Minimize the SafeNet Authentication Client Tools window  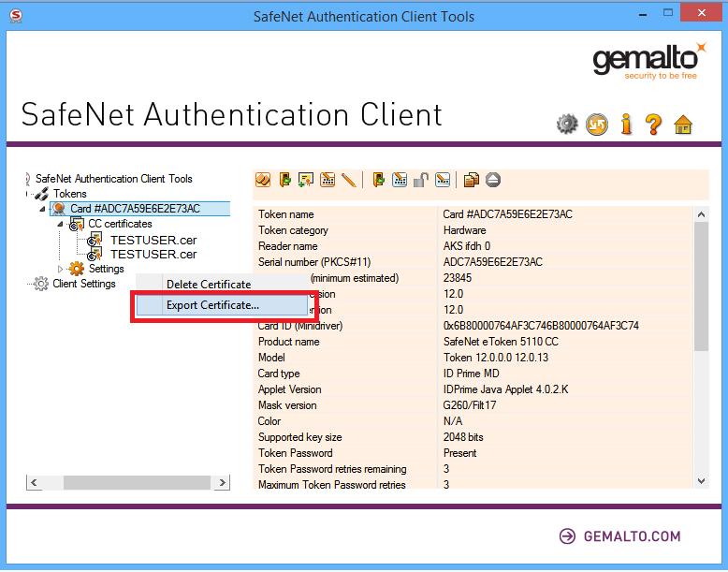pyautogui.click(x=643, y=14)
